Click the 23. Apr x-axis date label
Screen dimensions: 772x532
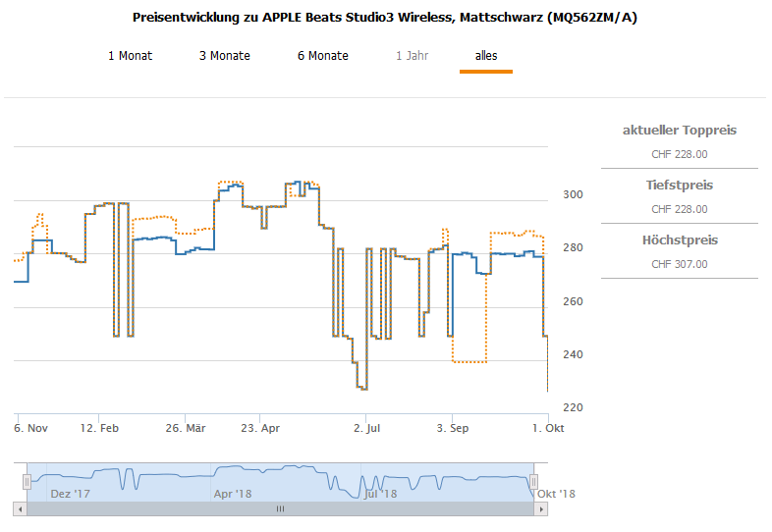coord(261,428)
